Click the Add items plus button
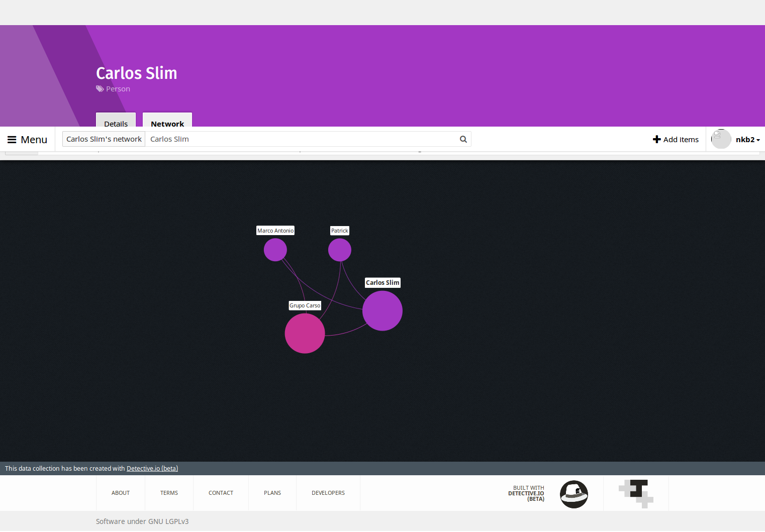The height and width of the screenshot is (532, 765). click(x=676, y=140)
